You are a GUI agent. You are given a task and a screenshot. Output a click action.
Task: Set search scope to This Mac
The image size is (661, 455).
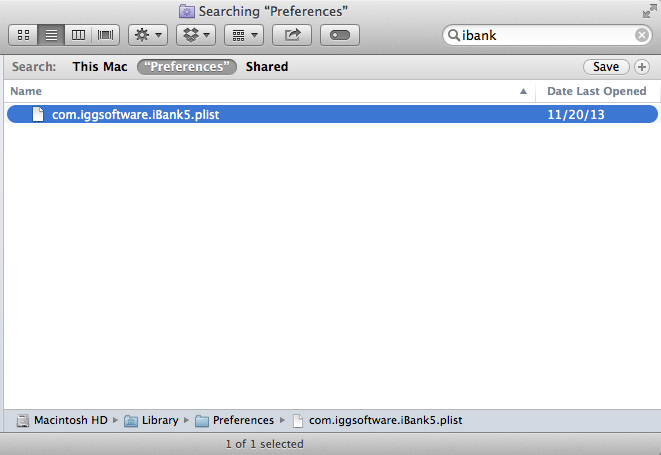click(100, 67)
